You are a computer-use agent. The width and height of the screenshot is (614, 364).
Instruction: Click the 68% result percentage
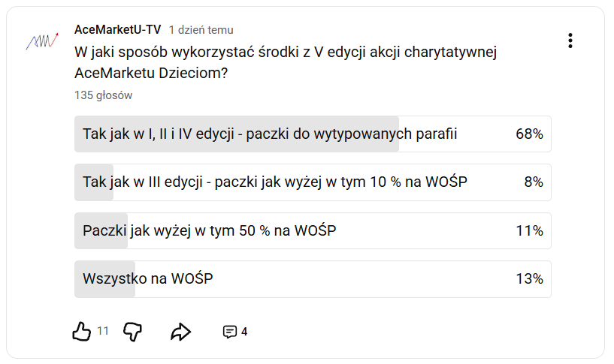click(529, 134)
